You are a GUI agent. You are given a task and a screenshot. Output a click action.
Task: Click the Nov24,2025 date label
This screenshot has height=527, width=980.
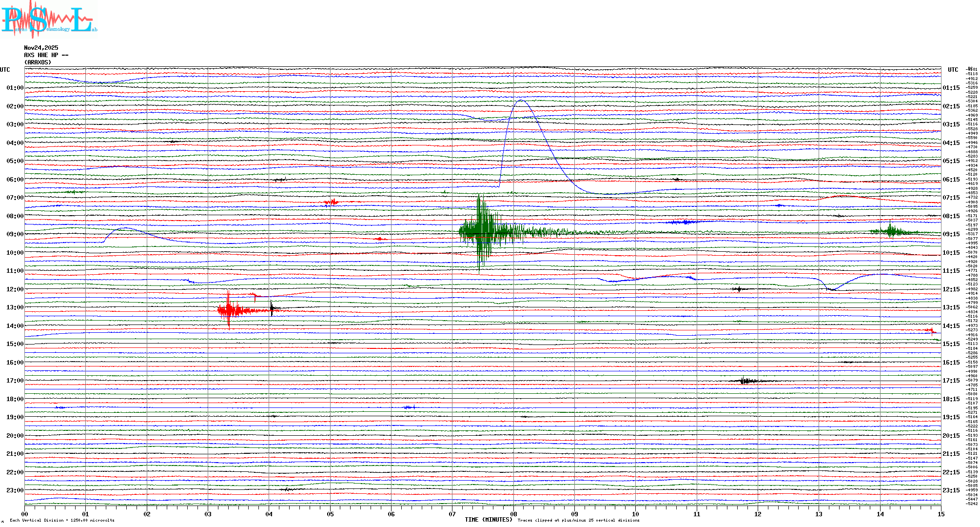(x=41, y=48)
